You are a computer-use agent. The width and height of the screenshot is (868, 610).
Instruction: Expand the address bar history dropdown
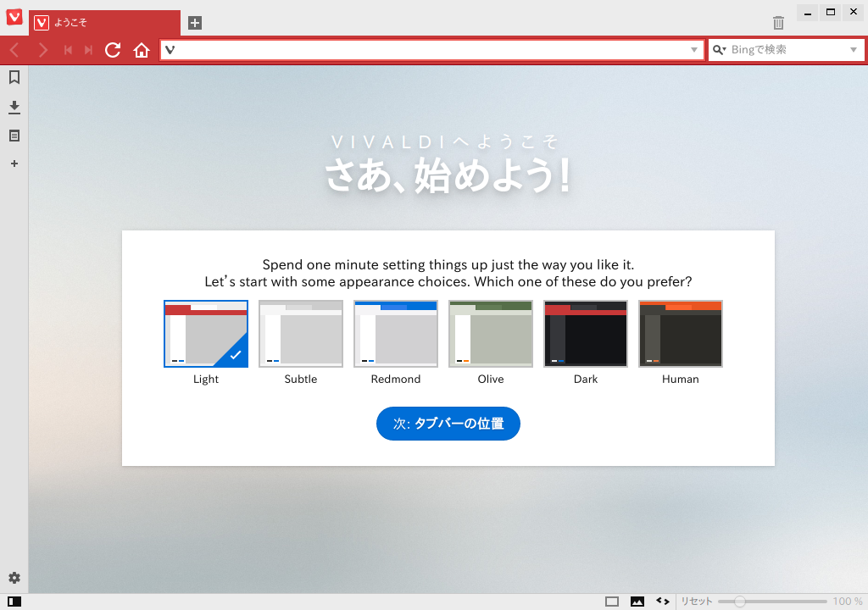[x=694, y=50]
